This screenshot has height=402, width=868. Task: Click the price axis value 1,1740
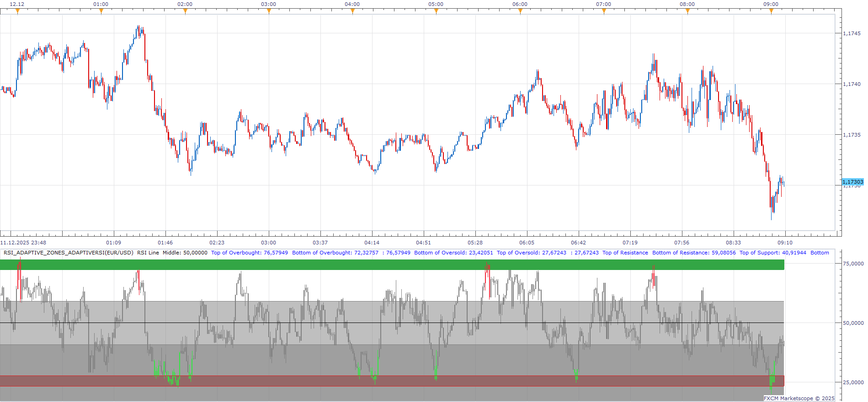852,84
